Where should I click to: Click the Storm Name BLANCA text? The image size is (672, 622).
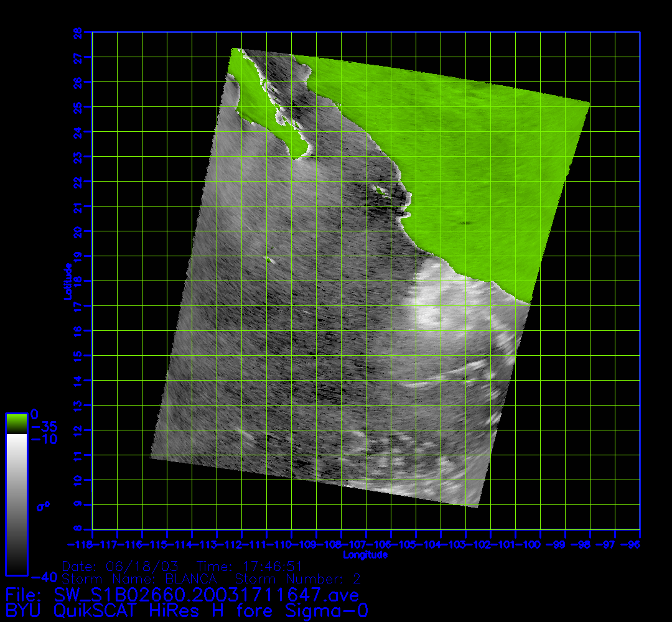138,579
